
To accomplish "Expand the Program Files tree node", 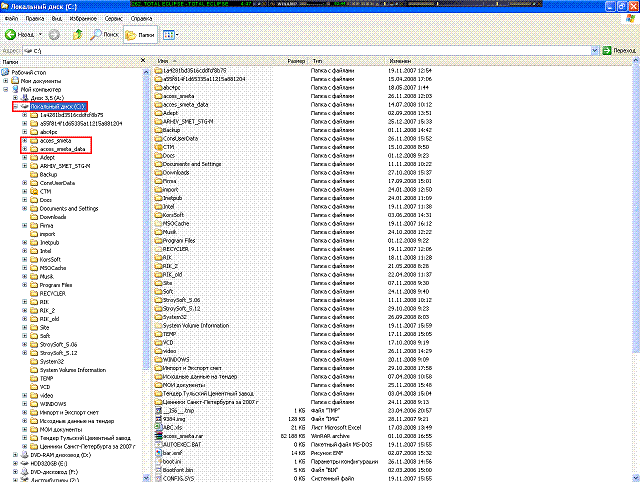I will (x=24, y=285).
